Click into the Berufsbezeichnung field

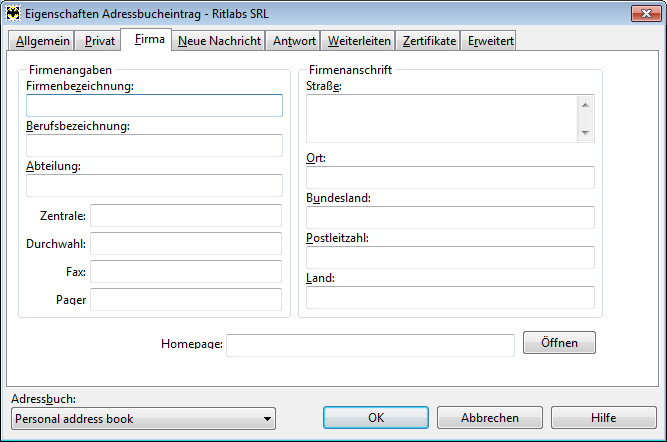point(154,145)
